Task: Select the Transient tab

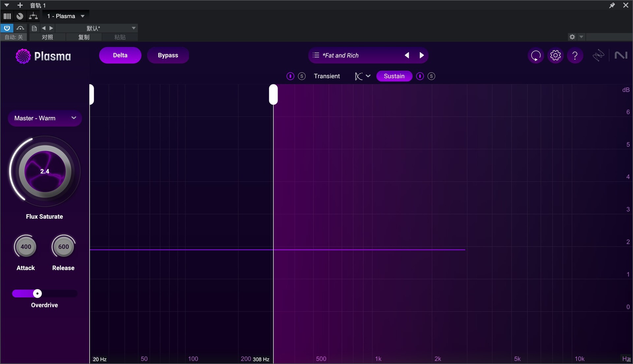Action: [x=327, y=76]
